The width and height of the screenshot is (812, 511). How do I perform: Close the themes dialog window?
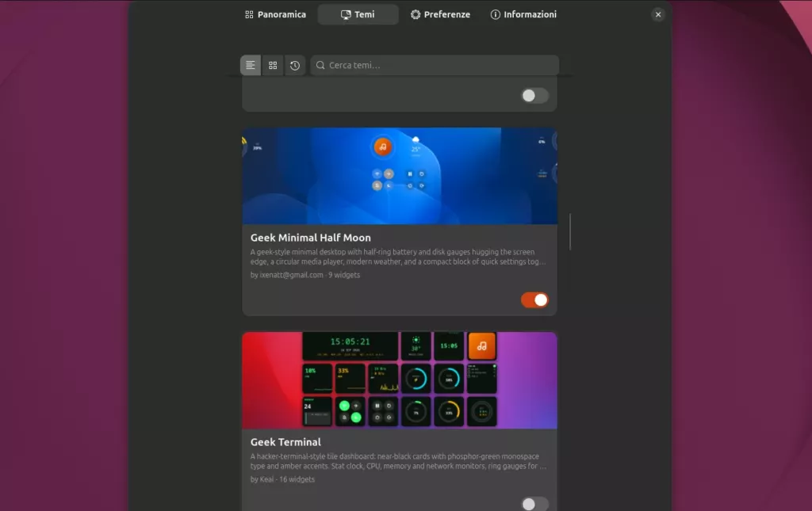658,14
